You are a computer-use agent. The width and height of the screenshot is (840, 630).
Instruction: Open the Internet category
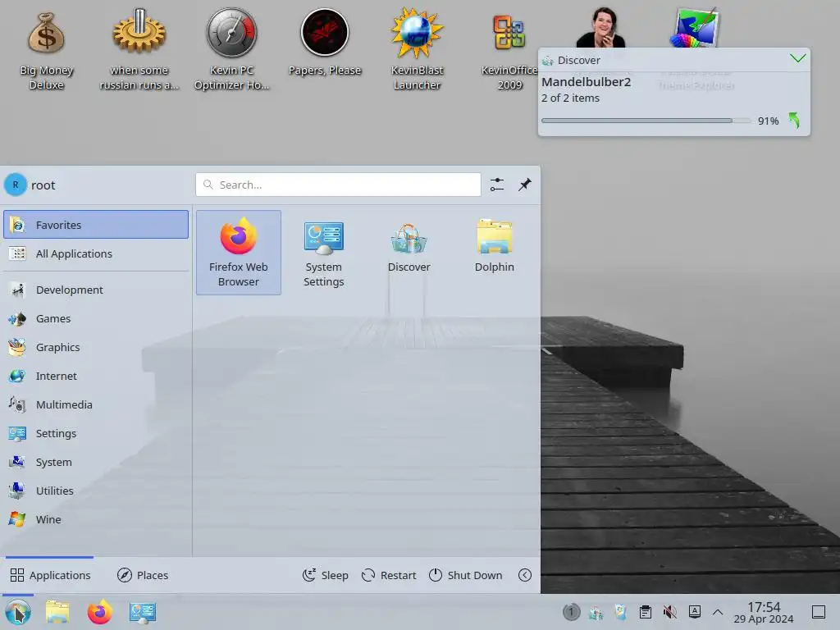[96, 376]
